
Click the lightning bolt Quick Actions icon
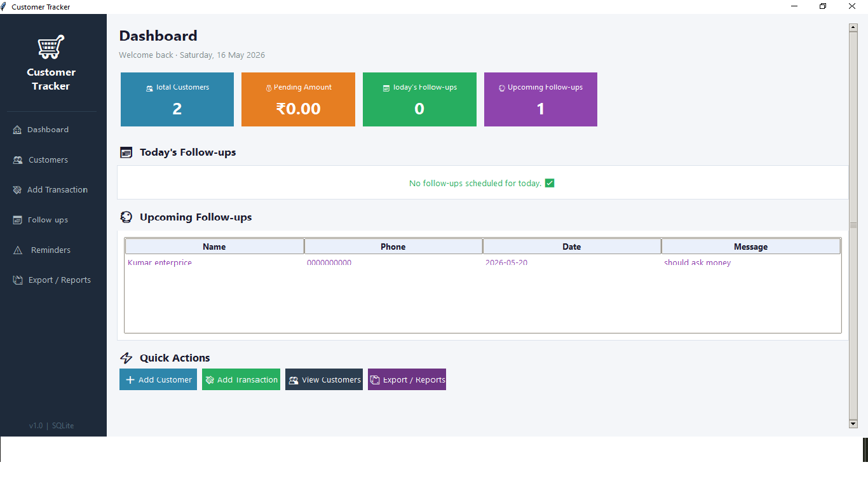click(x=126, y=358)
